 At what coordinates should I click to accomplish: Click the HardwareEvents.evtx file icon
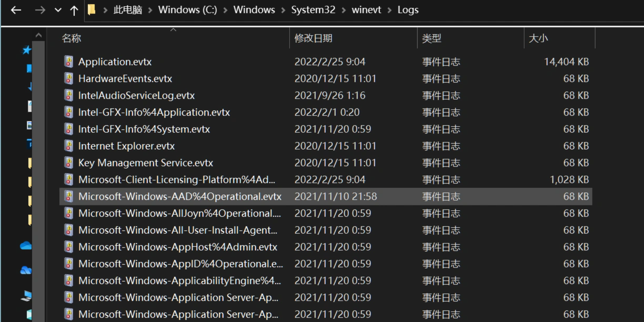click(69, 79)
